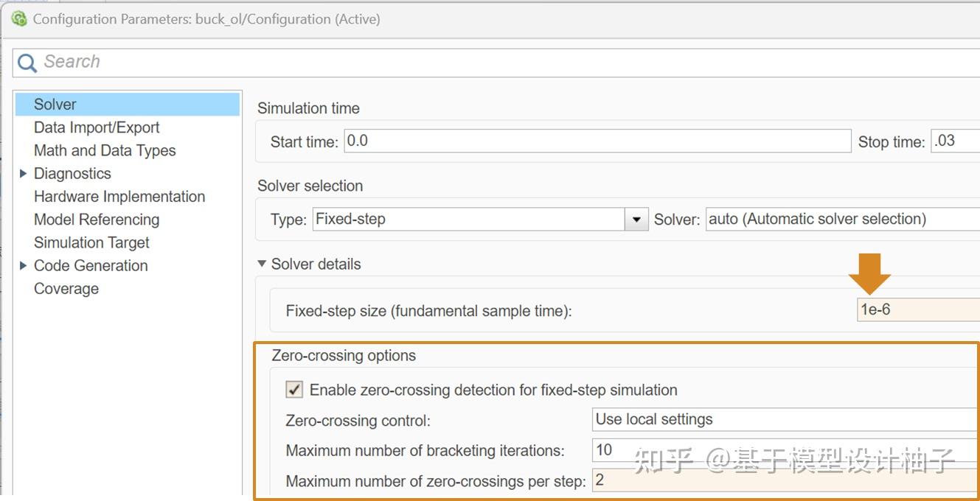Click the Simulink icon in the title bar
980x501 pixels.
tap(19, 19)
